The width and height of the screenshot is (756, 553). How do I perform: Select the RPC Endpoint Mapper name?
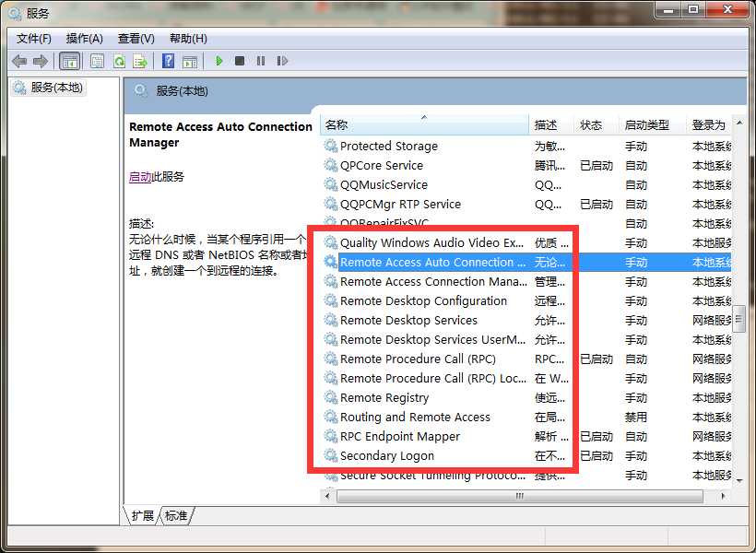coord(400,436)
